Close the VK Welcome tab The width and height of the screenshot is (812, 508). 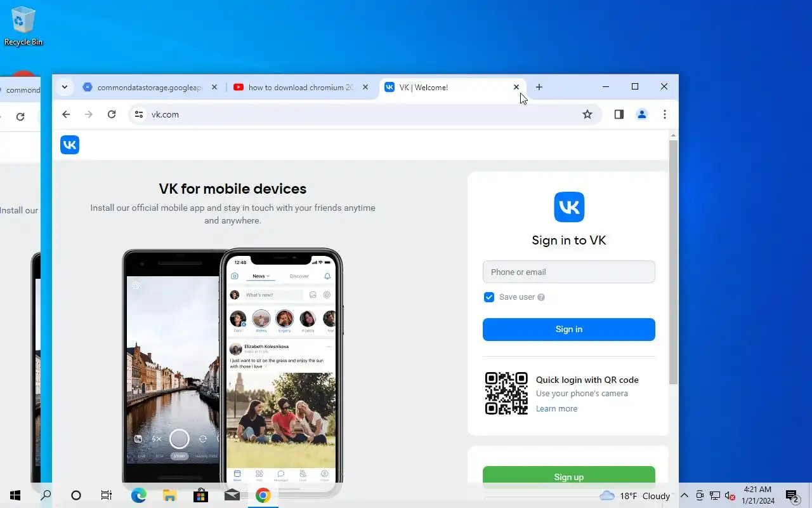tap(516, 87)
